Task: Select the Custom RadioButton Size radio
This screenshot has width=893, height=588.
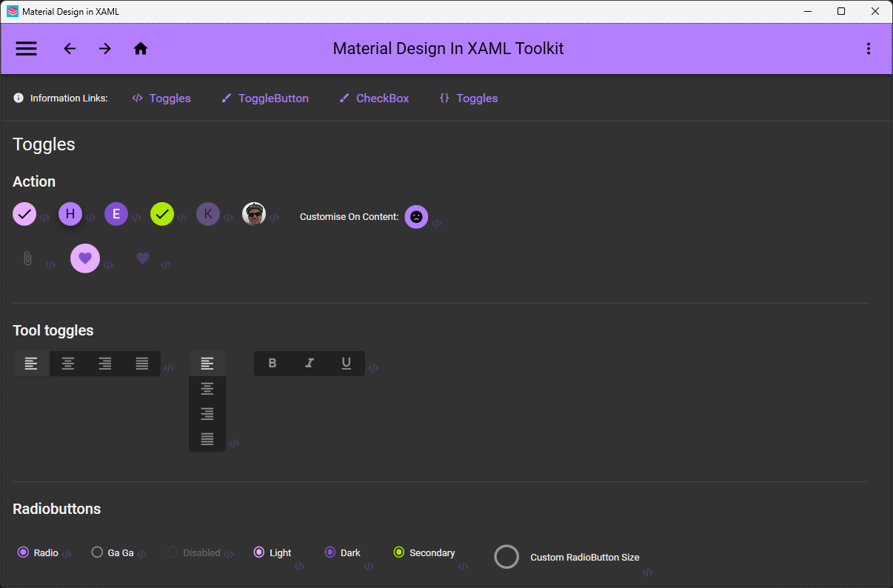Action: click(566, 557)
